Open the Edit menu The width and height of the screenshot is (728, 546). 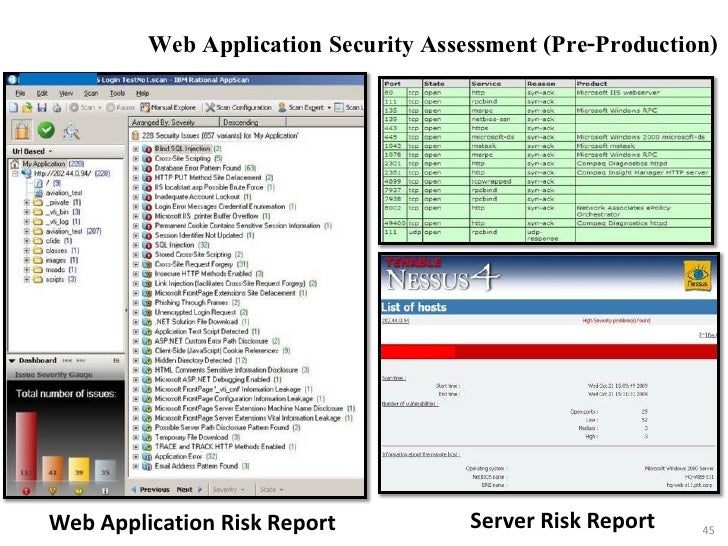[x=42, y=93]
